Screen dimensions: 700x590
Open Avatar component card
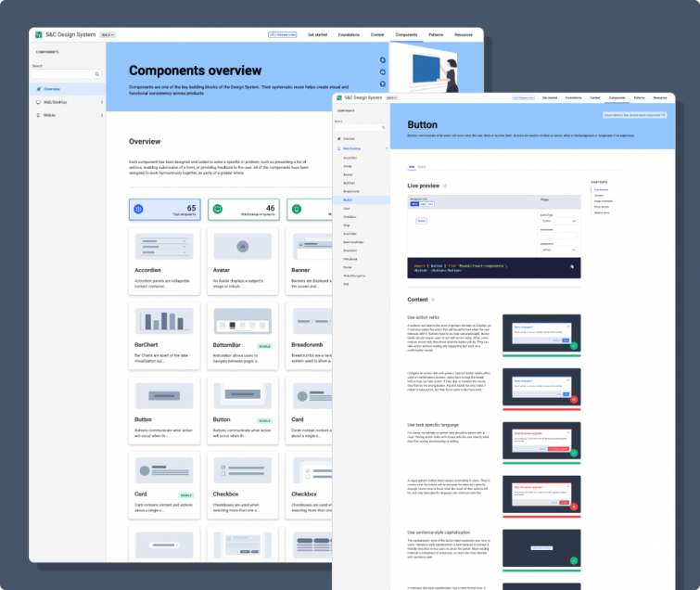pos(243,262)
